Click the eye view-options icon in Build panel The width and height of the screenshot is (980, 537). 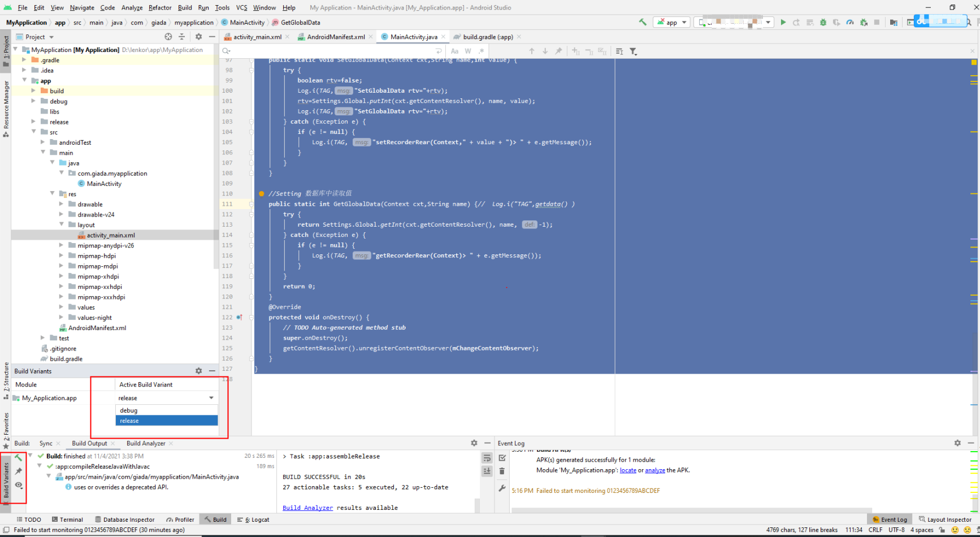click(19, 485)
